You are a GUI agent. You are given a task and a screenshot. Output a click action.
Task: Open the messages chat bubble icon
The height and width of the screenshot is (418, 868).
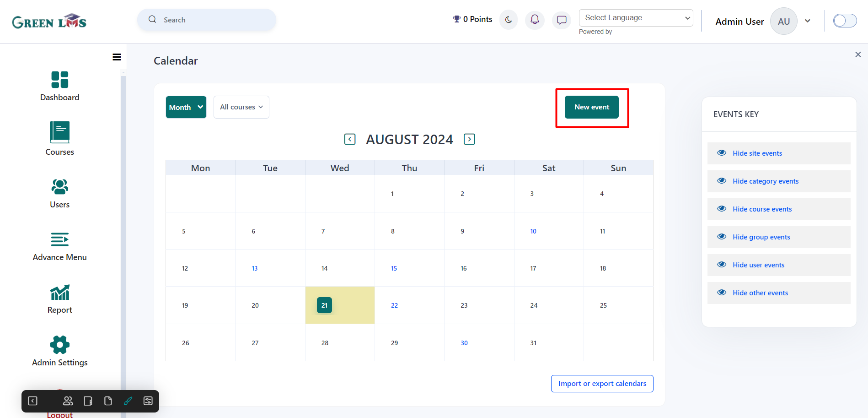(562, 20)
